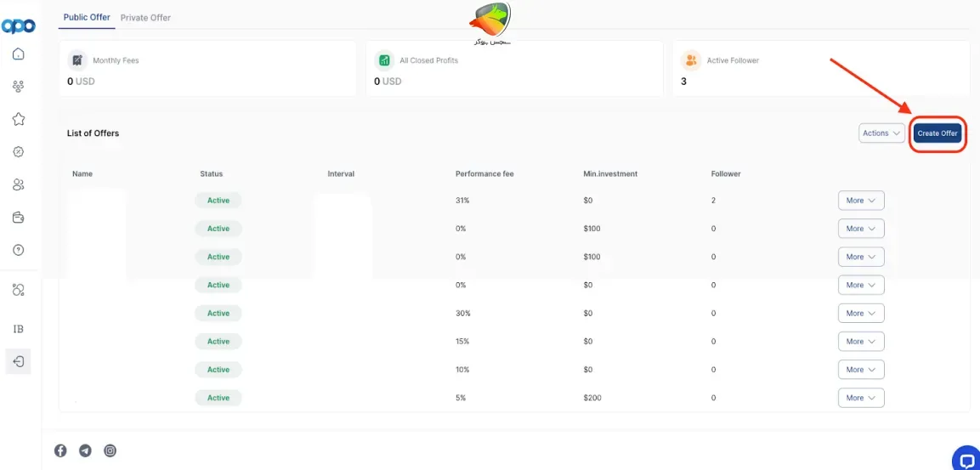Click the All Closed Profits label

point(428,60)
